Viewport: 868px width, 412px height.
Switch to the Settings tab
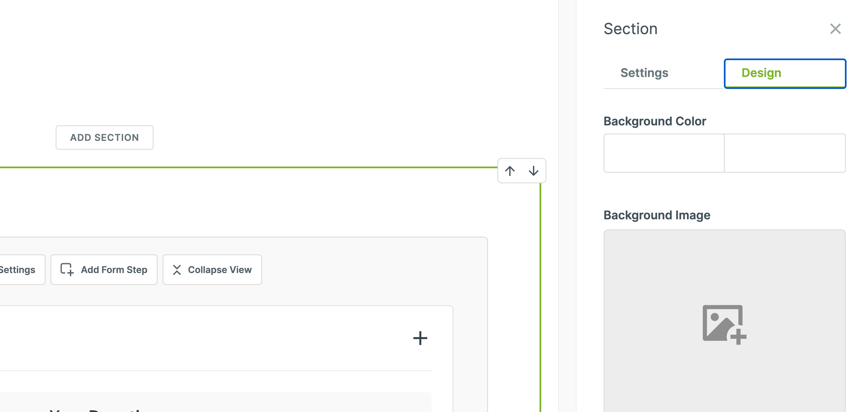[644, 73]
